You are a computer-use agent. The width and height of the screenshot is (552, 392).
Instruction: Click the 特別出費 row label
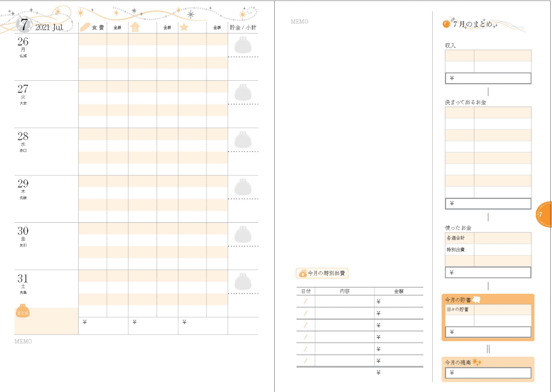(x=455, y=250)
